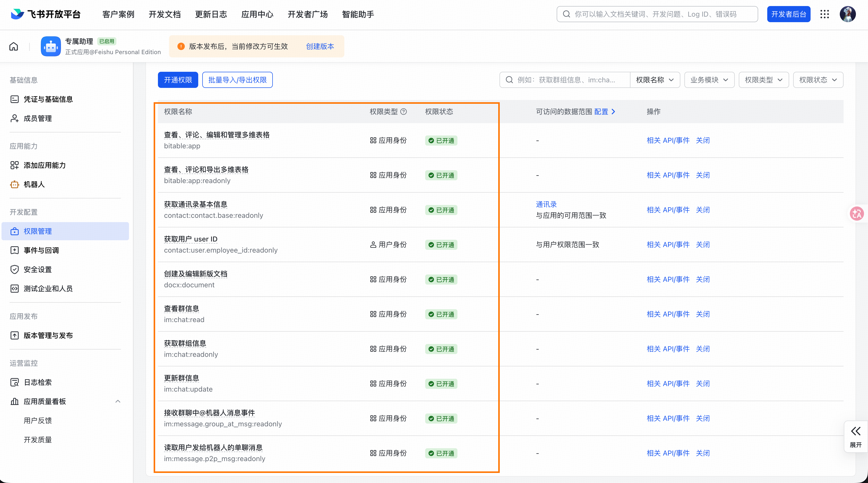
Task: Click the home icon in breadcrumb bar
Action: 14,46
